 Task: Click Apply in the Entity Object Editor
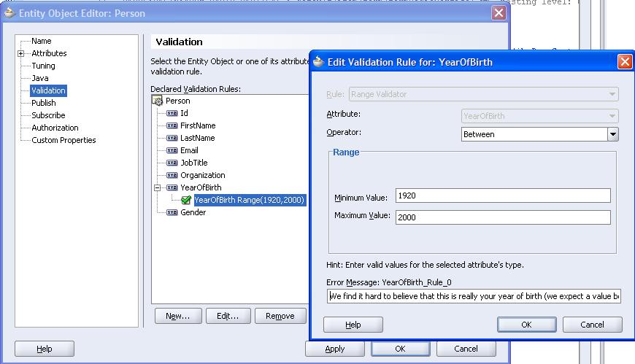335,349
